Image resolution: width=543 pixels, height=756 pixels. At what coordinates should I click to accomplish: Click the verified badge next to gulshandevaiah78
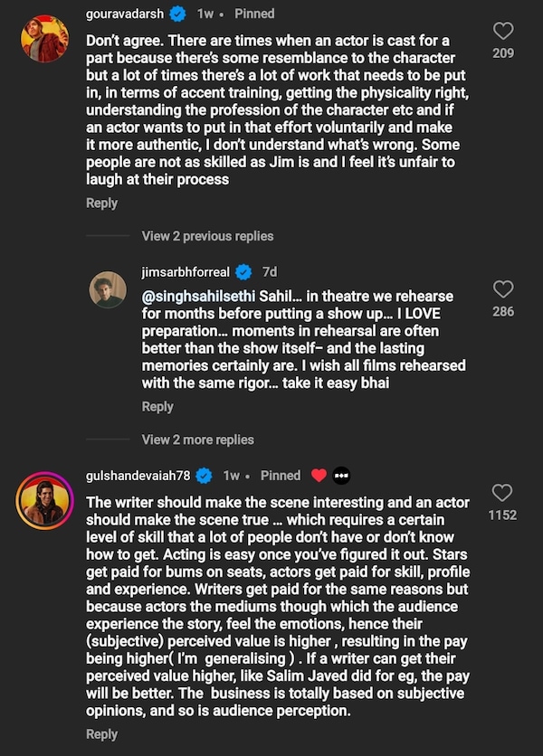tap(202, 475)
